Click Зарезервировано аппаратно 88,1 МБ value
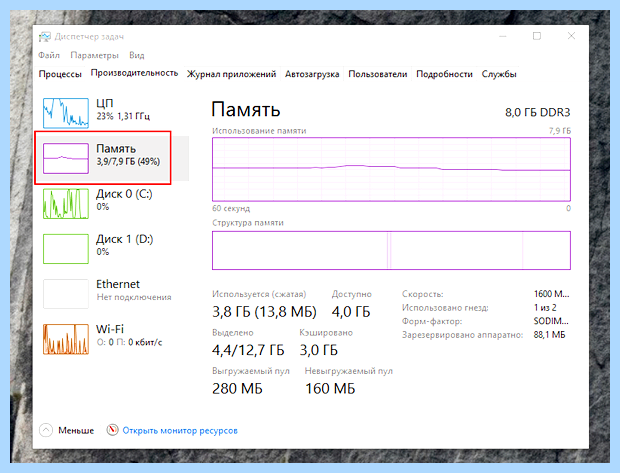 point(549,335)
